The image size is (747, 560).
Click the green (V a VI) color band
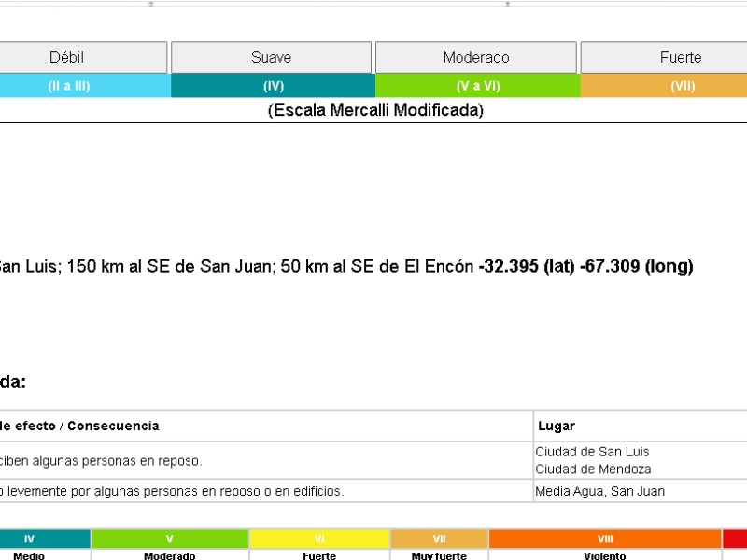478,86
